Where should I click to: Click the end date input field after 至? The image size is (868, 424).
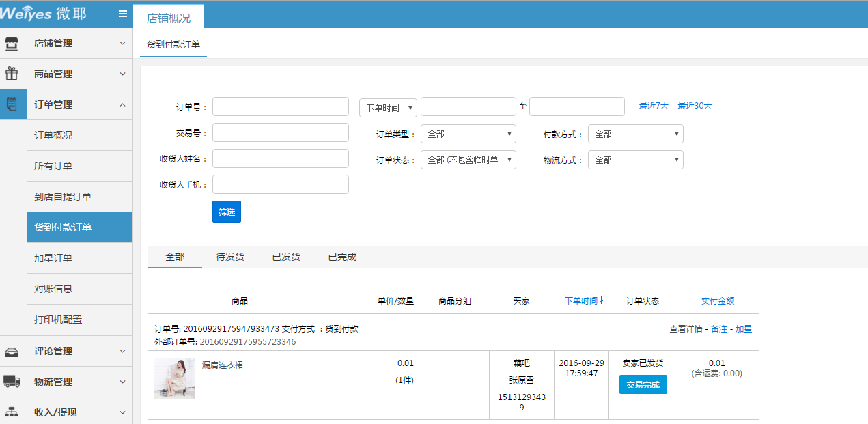pyautogui.click(x=577, y=107)
